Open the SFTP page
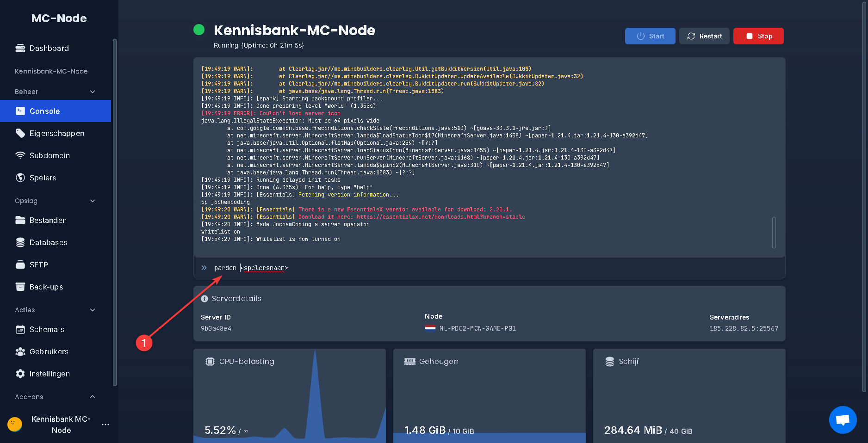 point(56,265)
